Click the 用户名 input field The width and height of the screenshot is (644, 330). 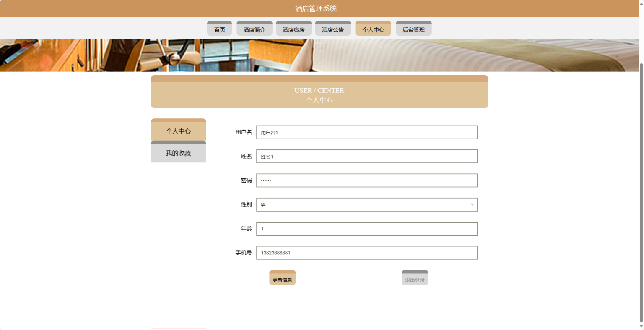pos(367,132)
